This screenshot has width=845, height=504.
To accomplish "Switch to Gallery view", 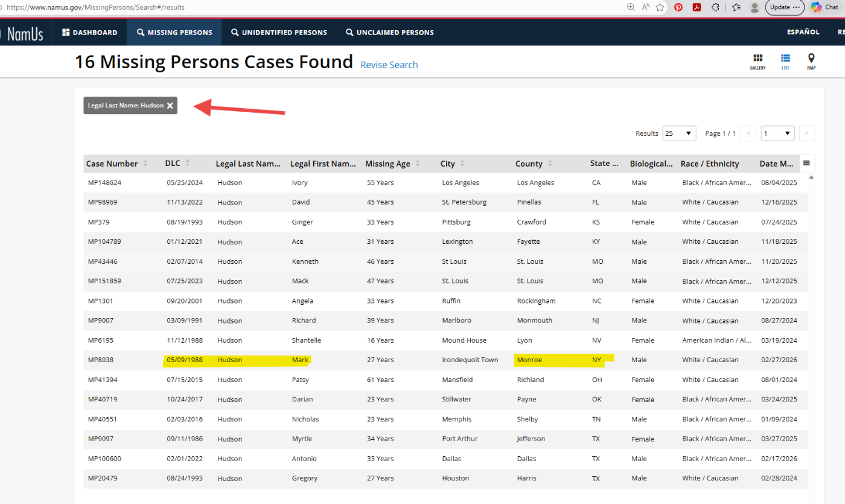I will point(757,62).
